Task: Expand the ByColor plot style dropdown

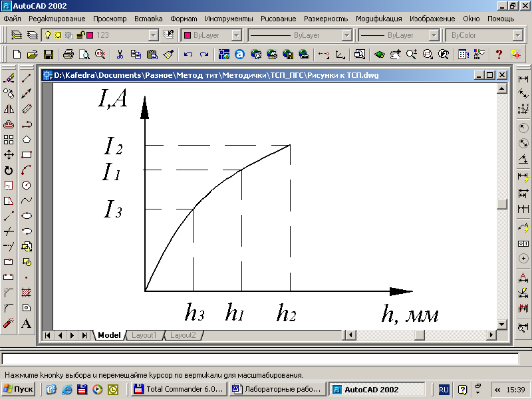Action: pyautogui.click(x=517, y=35)
